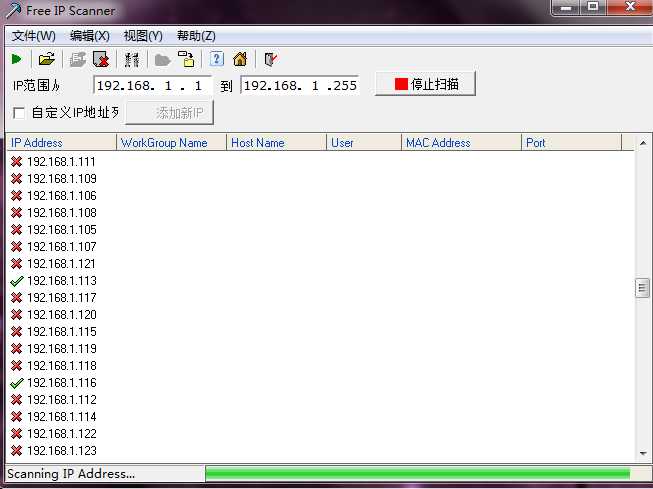
Task: Click the grayed-out folder explore icon
Action: tap(162, 60)
